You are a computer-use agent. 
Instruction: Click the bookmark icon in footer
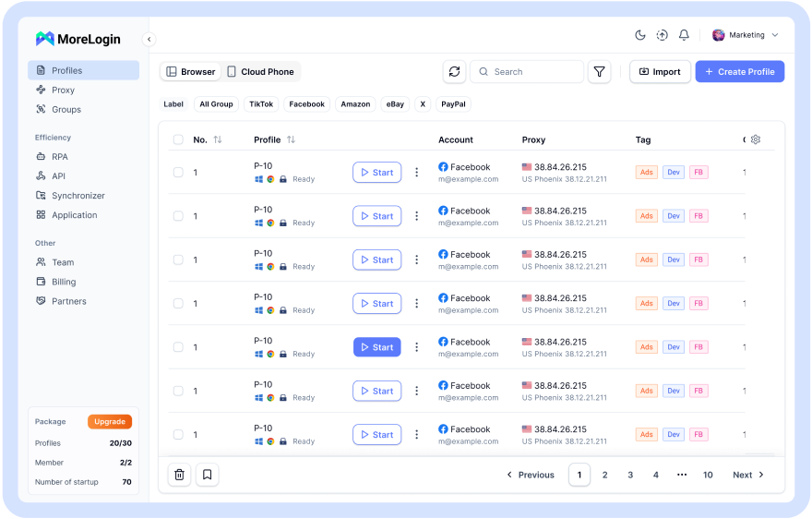tap(208, 475)
